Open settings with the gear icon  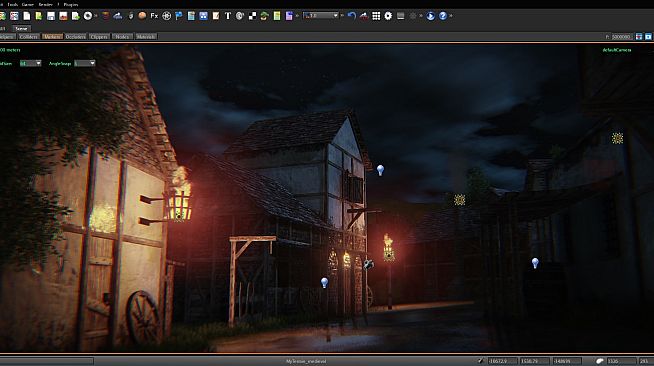[x=388, y=16]
